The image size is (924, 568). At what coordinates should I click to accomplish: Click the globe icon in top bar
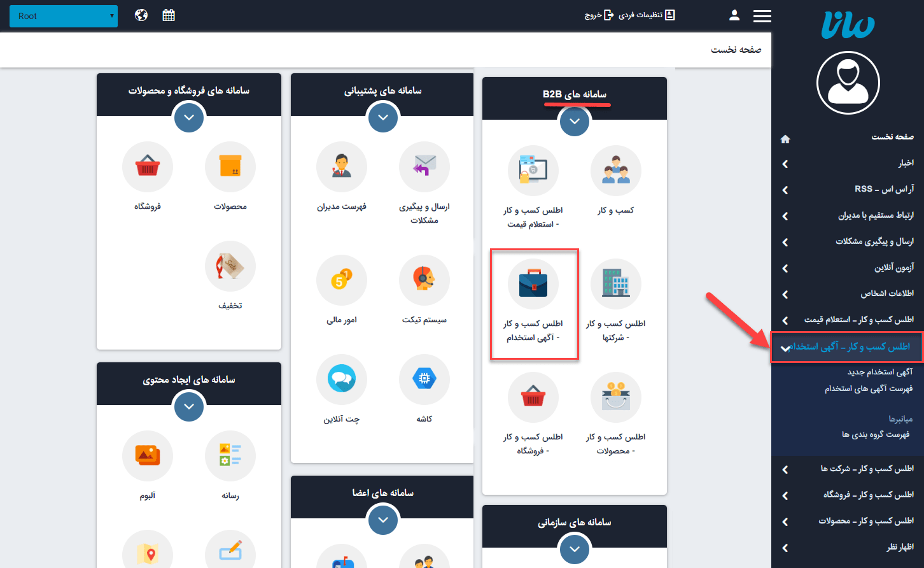point(141,15)
